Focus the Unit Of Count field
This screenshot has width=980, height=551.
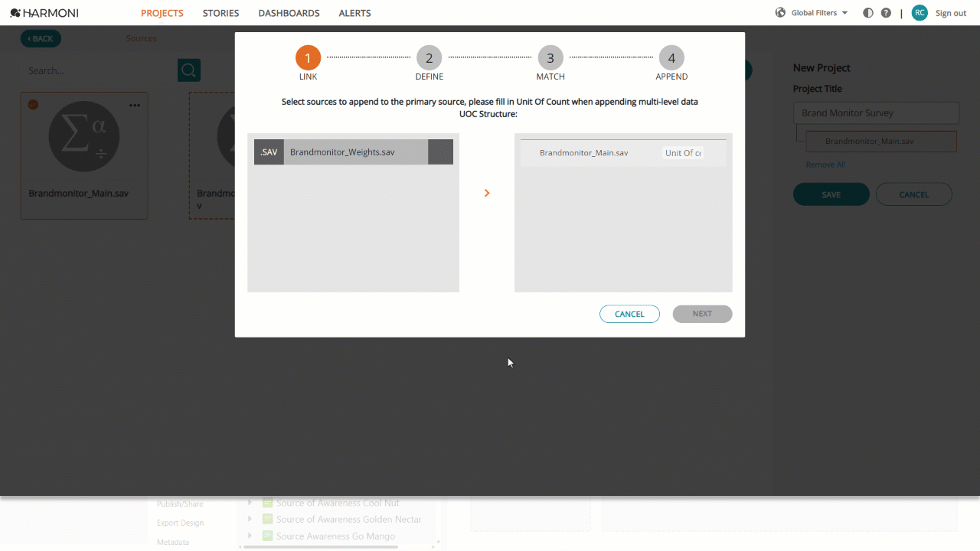(x=683, y=153)
